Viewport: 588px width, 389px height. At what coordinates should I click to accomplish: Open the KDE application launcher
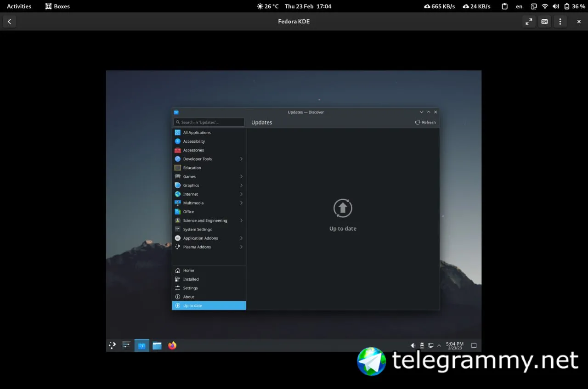point(112,345)
